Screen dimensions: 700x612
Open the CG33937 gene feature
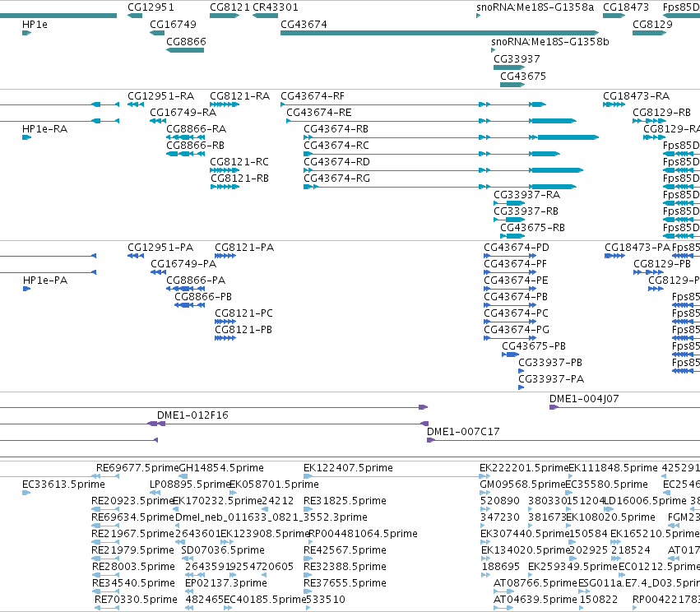(509, 67)
